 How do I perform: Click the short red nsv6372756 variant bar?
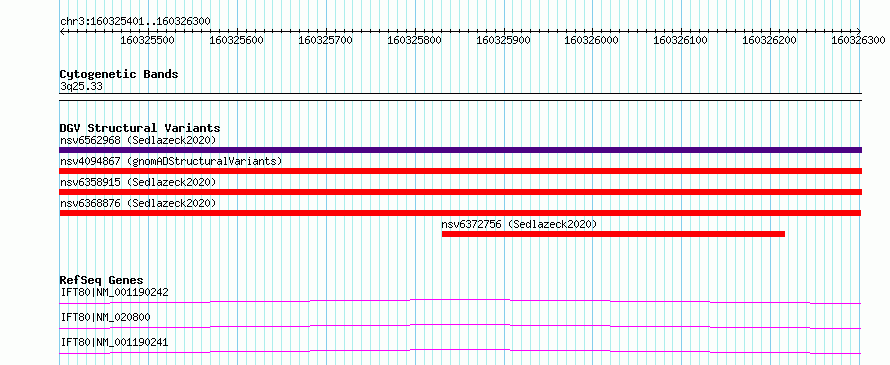point(613,234)
